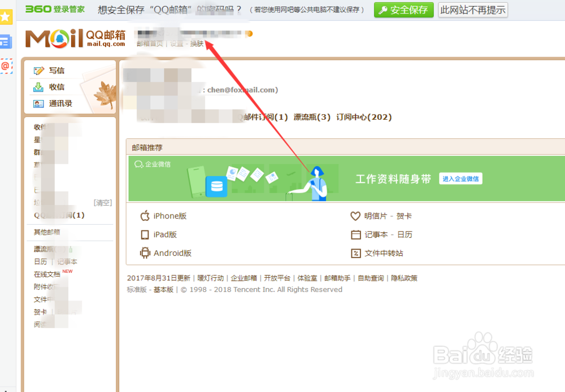Open 记事本 link in recommendations

point(376,235)
